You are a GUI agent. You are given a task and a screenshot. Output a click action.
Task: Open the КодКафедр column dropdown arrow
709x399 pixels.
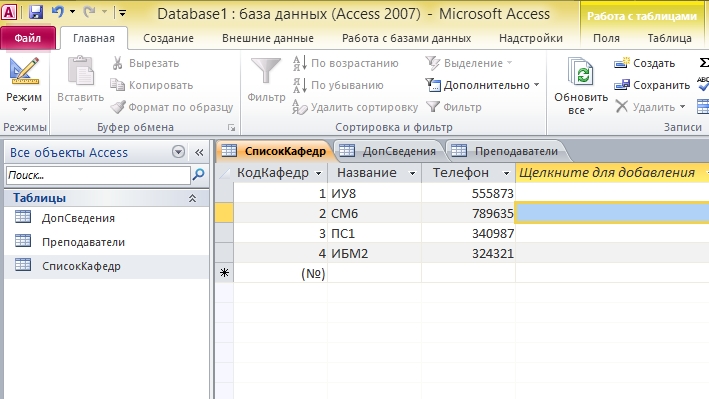coord(318,173)
